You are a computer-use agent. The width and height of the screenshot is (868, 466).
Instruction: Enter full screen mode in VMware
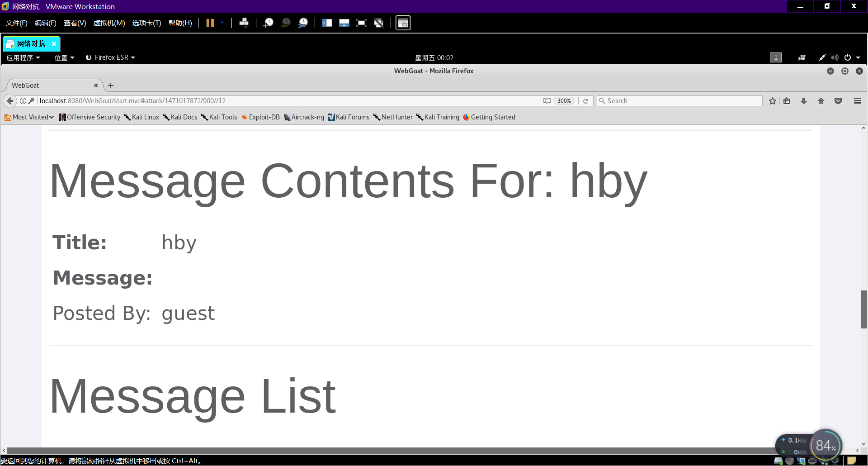tap(361, 23)
